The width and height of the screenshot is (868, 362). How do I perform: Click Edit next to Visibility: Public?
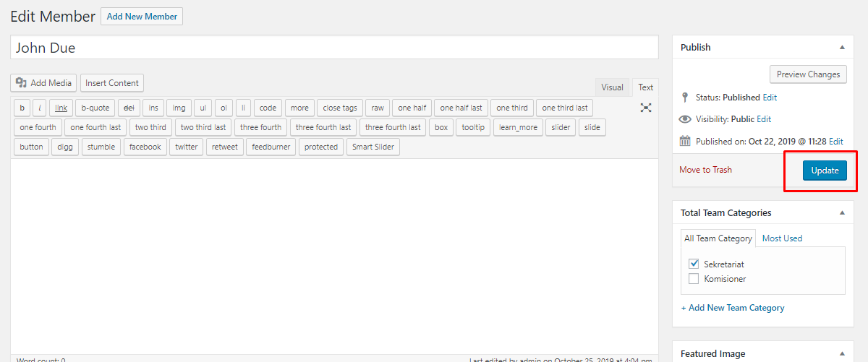click(x=764, y=119)
